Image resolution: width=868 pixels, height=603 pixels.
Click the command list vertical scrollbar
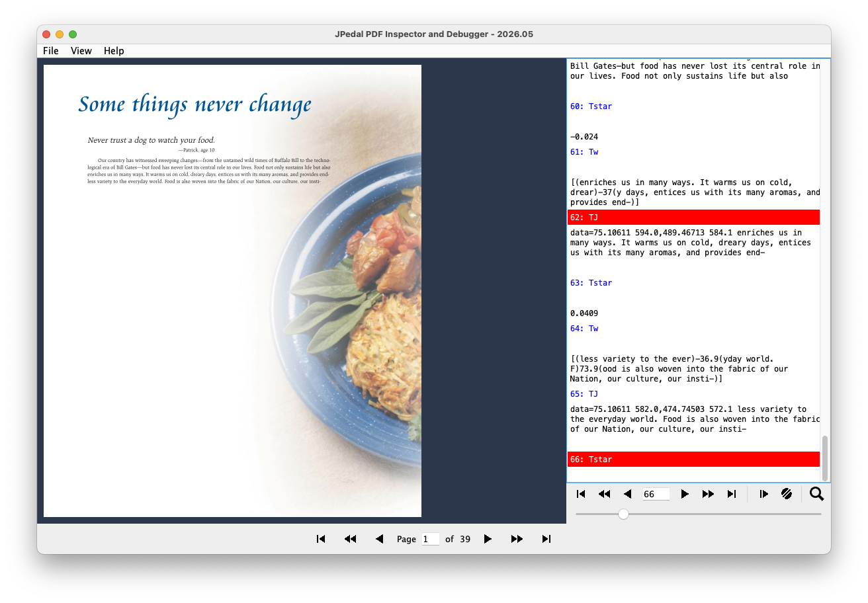point(824,458)
